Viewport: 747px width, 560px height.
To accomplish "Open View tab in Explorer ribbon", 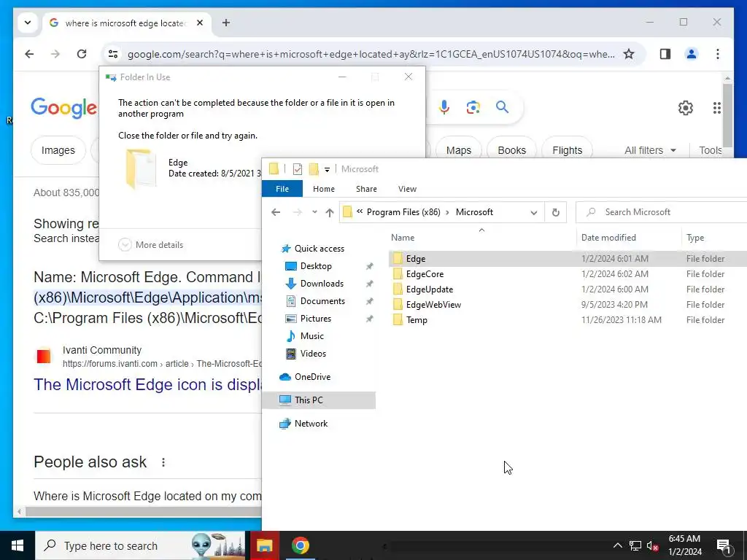I will coord(407,189).
